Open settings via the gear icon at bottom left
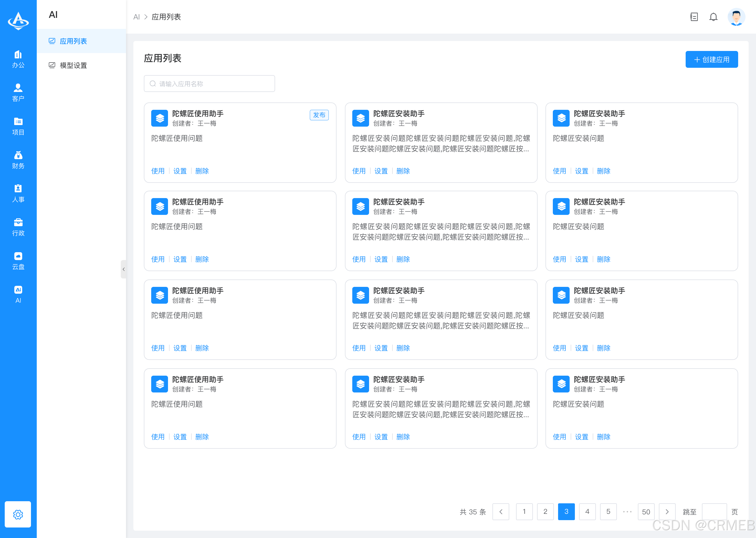This screenshot has height=538, width=756. [18, 514]
